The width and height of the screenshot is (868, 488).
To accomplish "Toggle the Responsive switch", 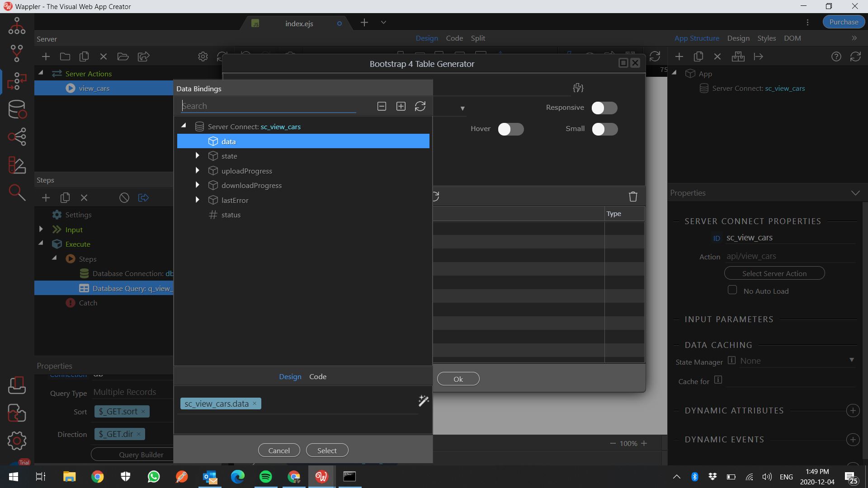I will [x=604, y=108].
